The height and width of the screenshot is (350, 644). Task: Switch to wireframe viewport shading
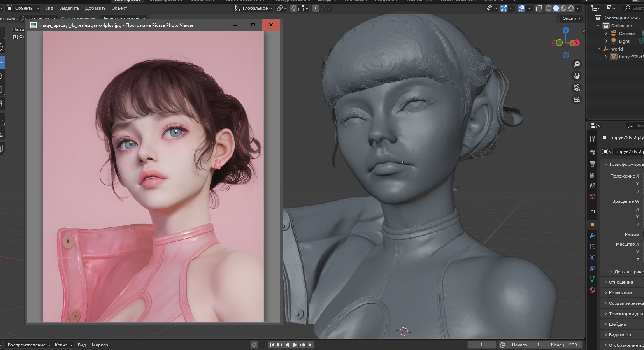coord(549,8)
